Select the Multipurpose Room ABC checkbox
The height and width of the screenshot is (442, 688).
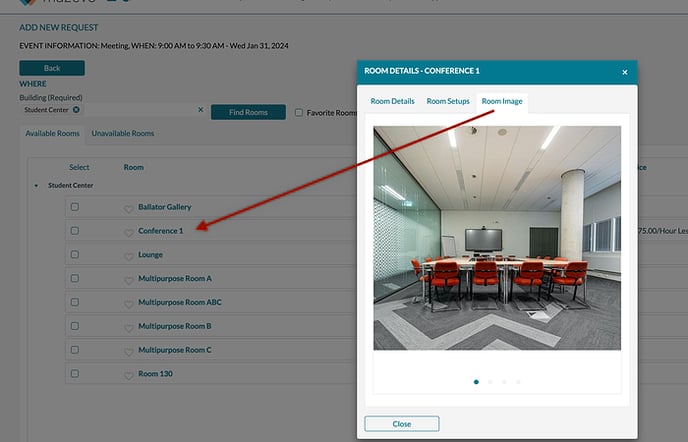(x=75, y=302)
